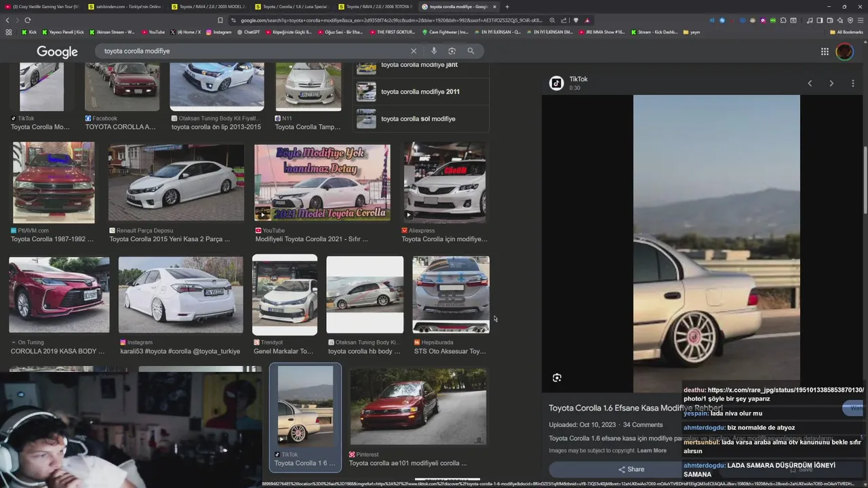
Task: Open the JRE MMA Show bookmark
Action: tap(601, 32)
